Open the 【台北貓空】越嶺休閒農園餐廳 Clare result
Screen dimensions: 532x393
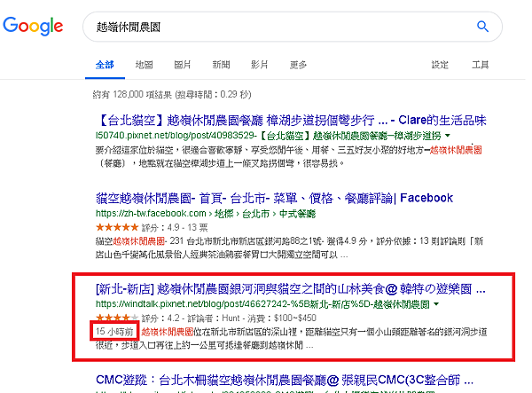[291, 120]
